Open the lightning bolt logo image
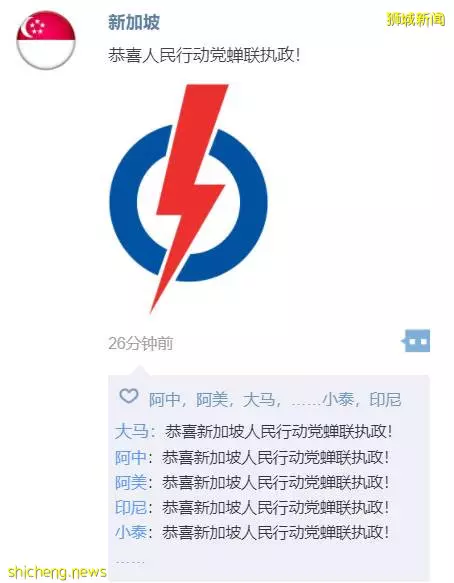 tap(188, 199)
